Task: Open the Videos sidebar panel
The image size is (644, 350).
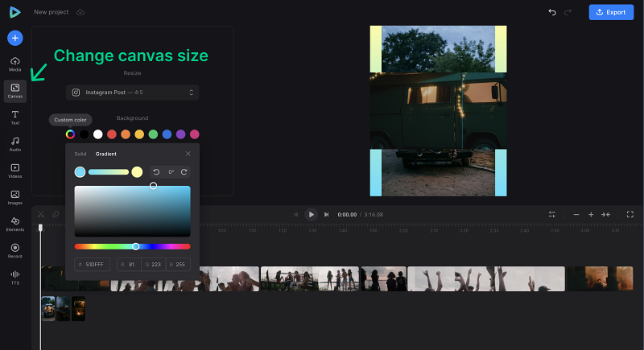Action: click(x=15, y=171)
